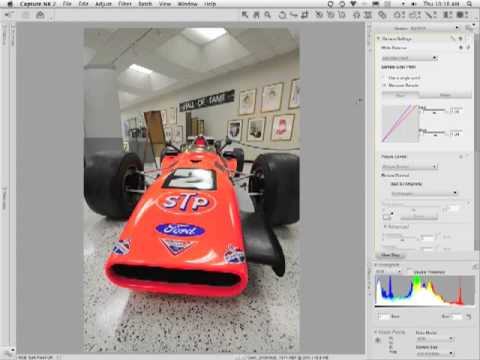Viewport: 480px width, 360px height.
Task: Toggle Camera Settings step apply checkbox
Action: pyautogui.click(x=461, y=39)
